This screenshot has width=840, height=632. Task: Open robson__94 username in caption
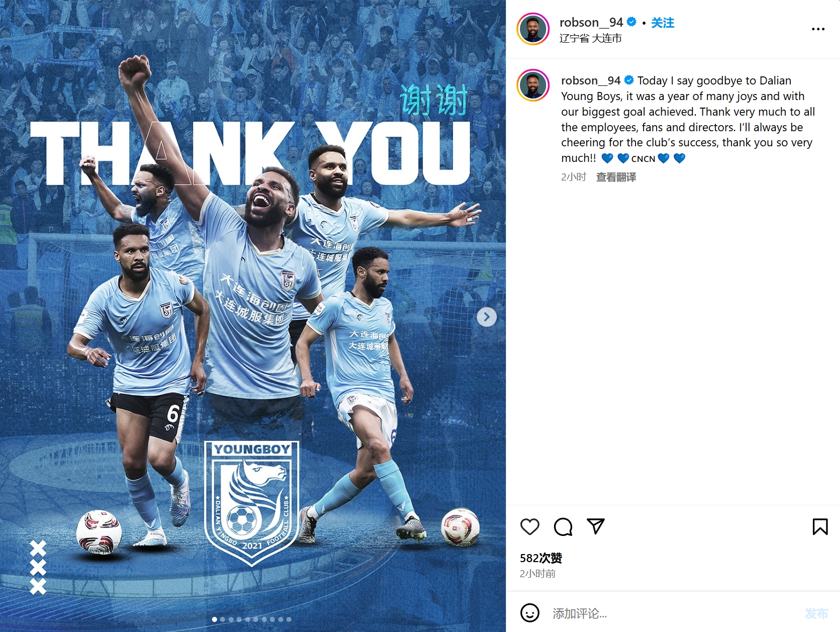(591, 80)
